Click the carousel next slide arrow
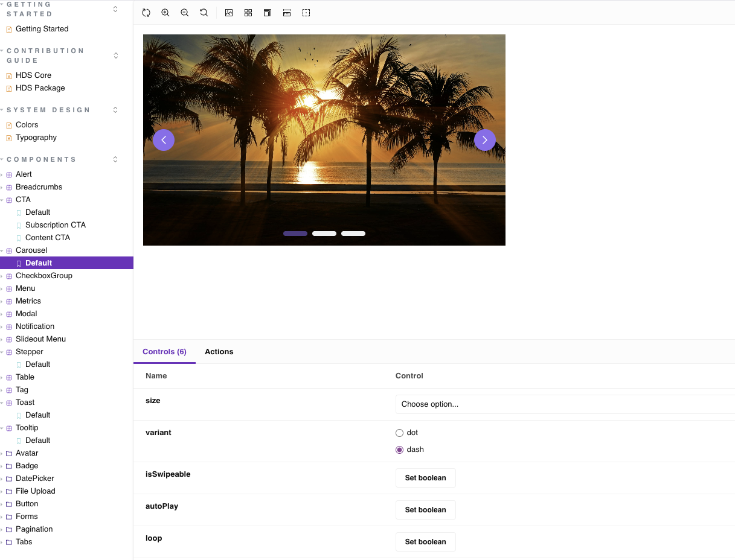Viewport: 735px width, 560px height. click(485, 140)
